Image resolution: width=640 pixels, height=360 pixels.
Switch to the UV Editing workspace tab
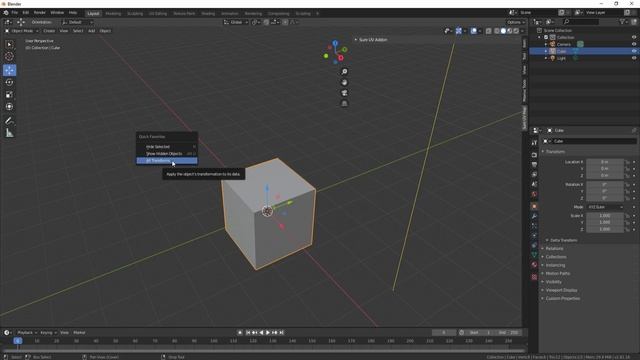tap(158, 13)
